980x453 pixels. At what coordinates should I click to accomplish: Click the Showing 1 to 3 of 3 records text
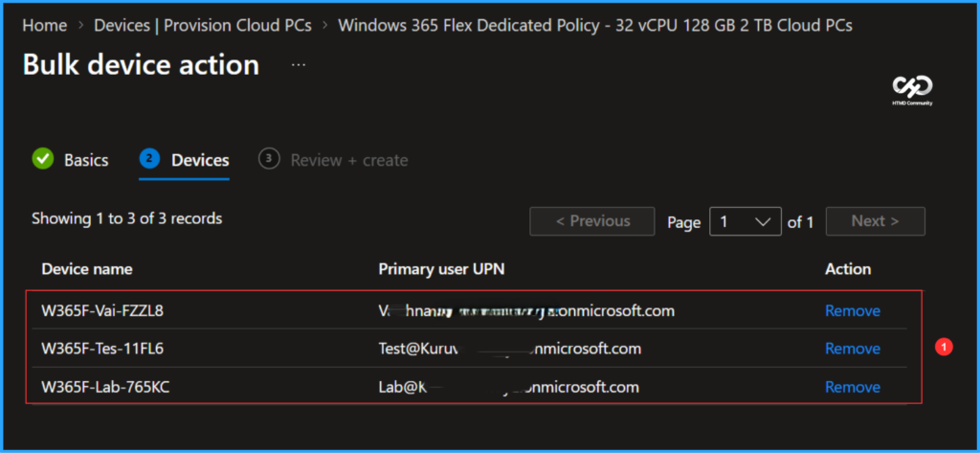[127, 219]
